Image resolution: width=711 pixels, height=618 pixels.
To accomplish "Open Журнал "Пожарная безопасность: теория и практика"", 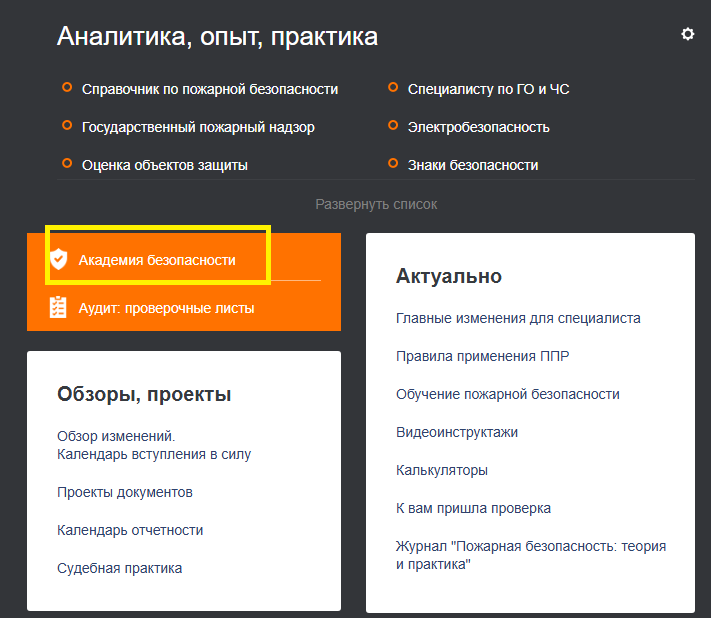I will coord(531,555).
